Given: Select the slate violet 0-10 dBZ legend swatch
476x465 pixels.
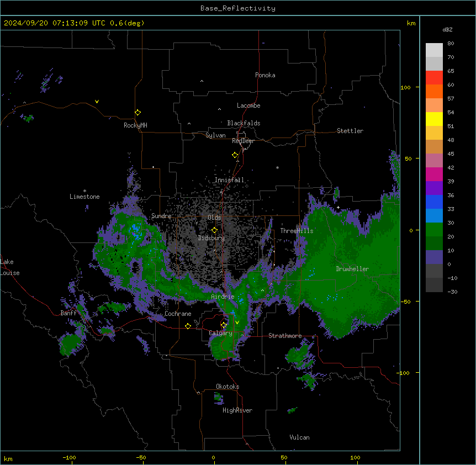Looking at the screenshot, I should pyautogui.click(x=434, y=257).
